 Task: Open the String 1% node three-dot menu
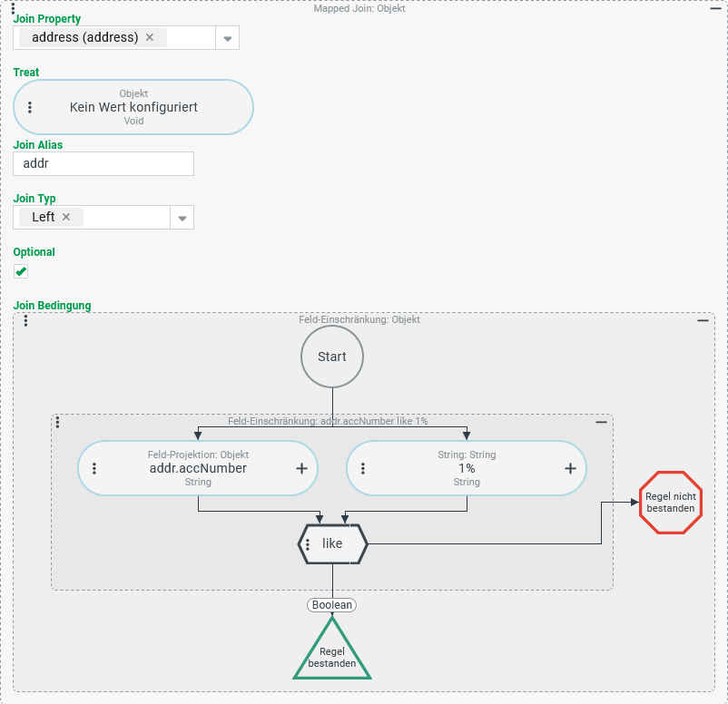coord(363,469)
